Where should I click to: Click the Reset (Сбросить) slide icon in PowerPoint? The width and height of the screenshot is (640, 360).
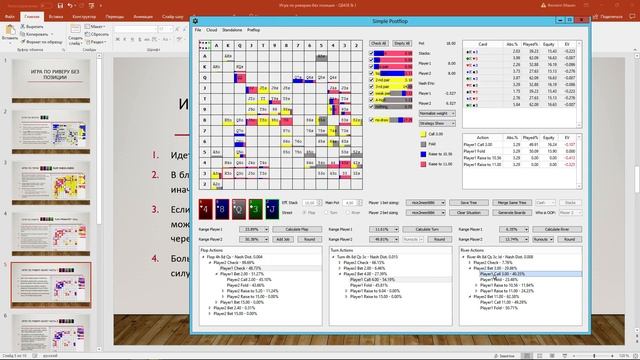pyautogui.click(x=87, y=34)
